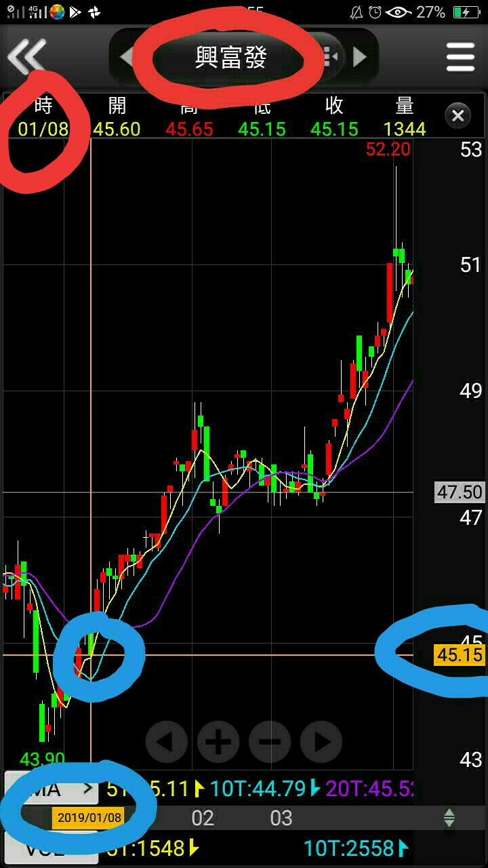Go to previous stock with left arrow

click(126, 57)
